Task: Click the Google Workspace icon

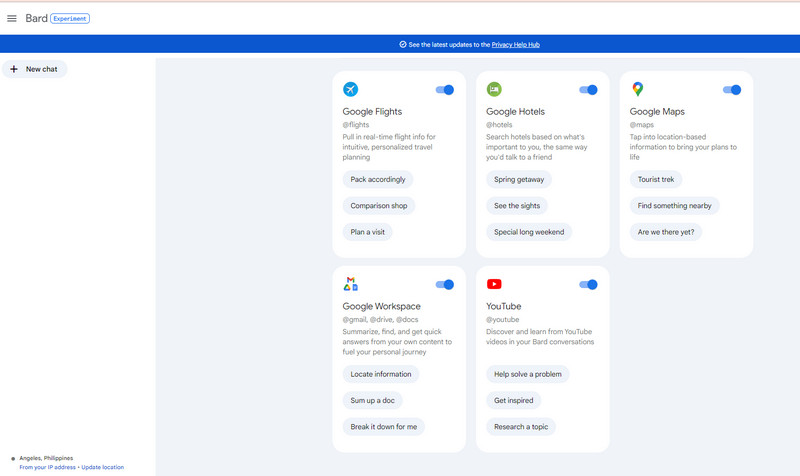Action: (x=351, y=284)
